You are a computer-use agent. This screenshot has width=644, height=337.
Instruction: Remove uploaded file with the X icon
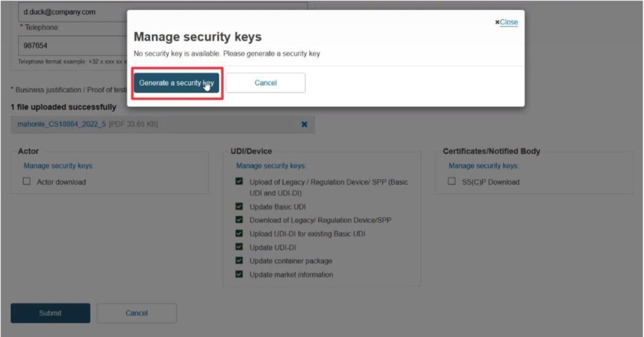coord(304,124)
